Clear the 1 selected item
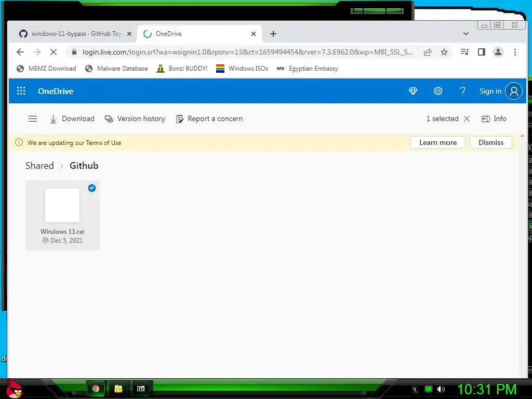The height and width of the screenshot is (399, 532). 467,119
